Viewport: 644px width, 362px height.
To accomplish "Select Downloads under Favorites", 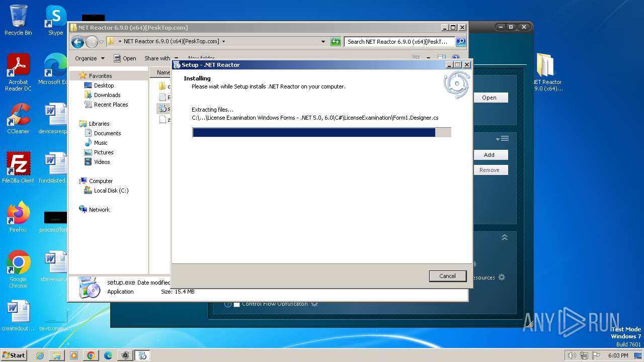I will (107, 95).
